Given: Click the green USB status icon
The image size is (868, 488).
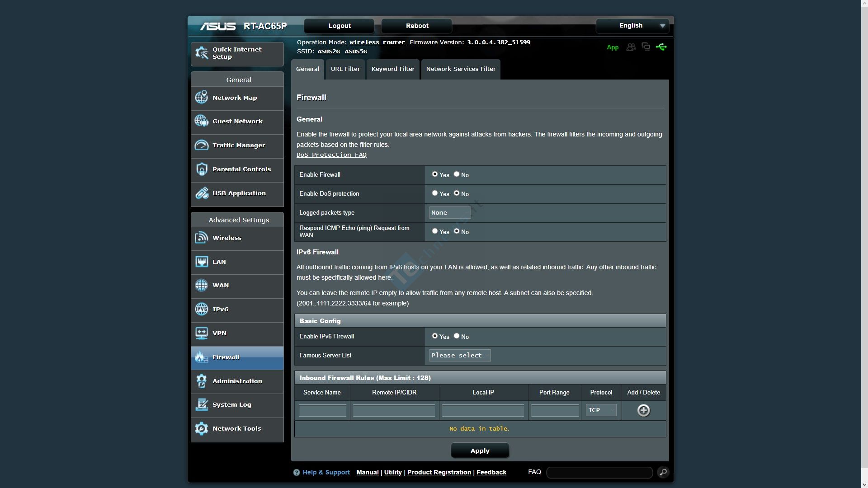Looking at the screenshot, I should [x=661, y=47].
